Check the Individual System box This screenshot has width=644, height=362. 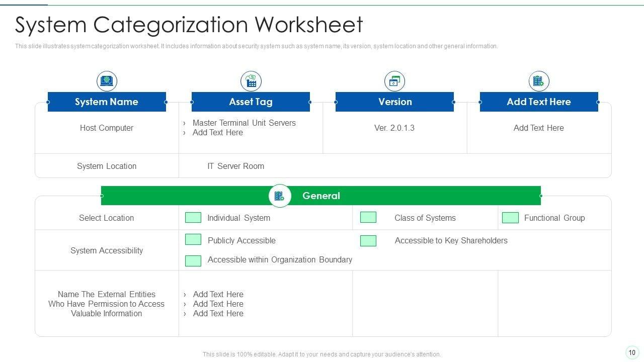pos(193,217)
